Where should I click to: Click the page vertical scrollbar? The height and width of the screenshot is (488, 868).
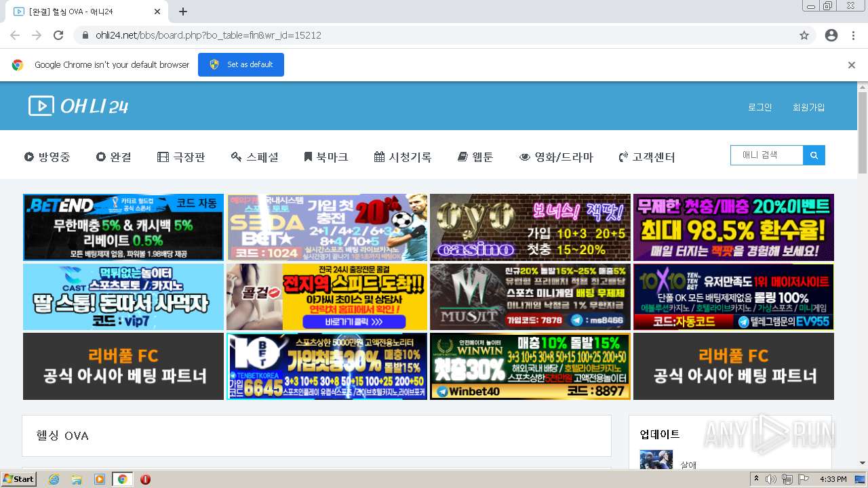(863, 132)
